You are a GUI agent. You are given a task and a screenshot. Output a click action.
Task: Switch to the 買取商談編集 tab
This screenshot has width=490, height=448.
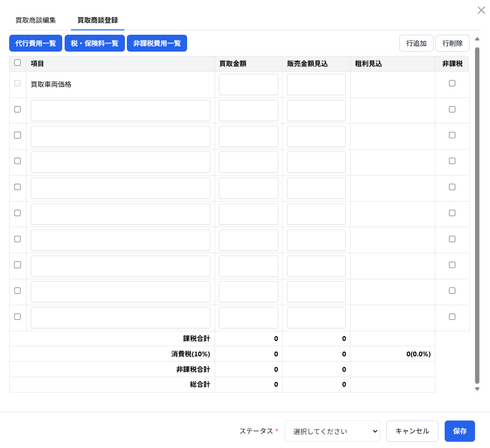tap(36, 20)
